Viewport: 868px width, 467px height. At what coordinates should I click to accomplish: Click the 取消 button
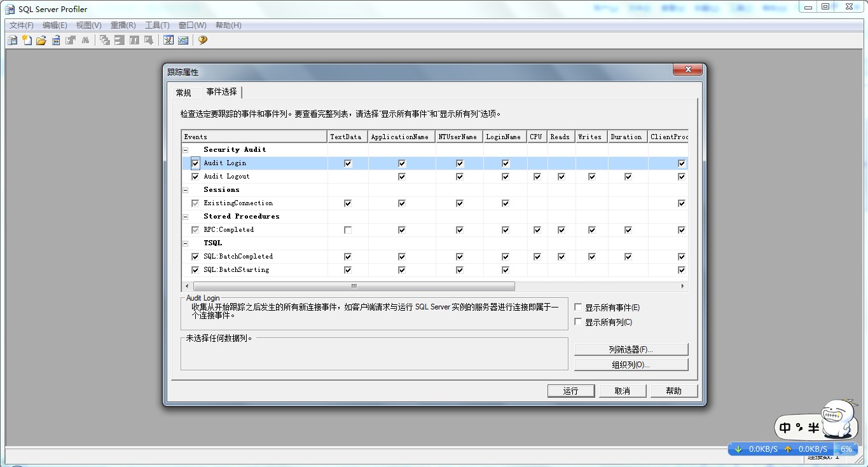[623, 391]
